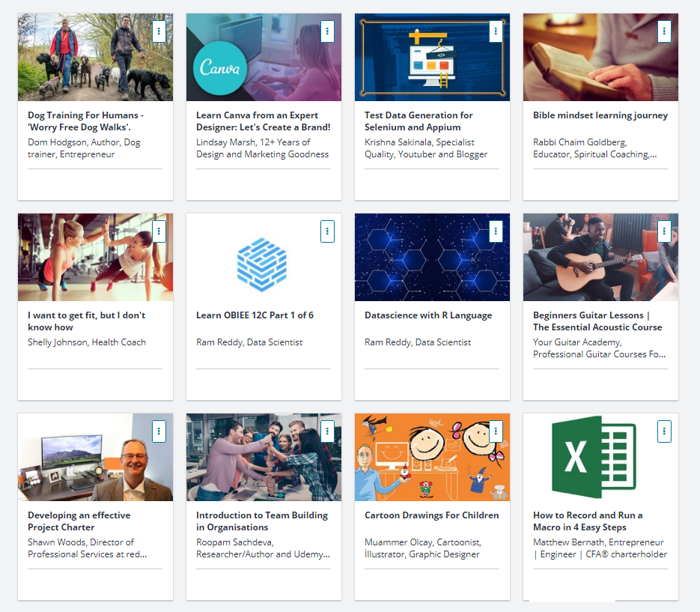Click the acoustic guitar player thumbnail
The height and width of the screenshot is (612, 700).
pyautogui.click(x=600, y=257)
